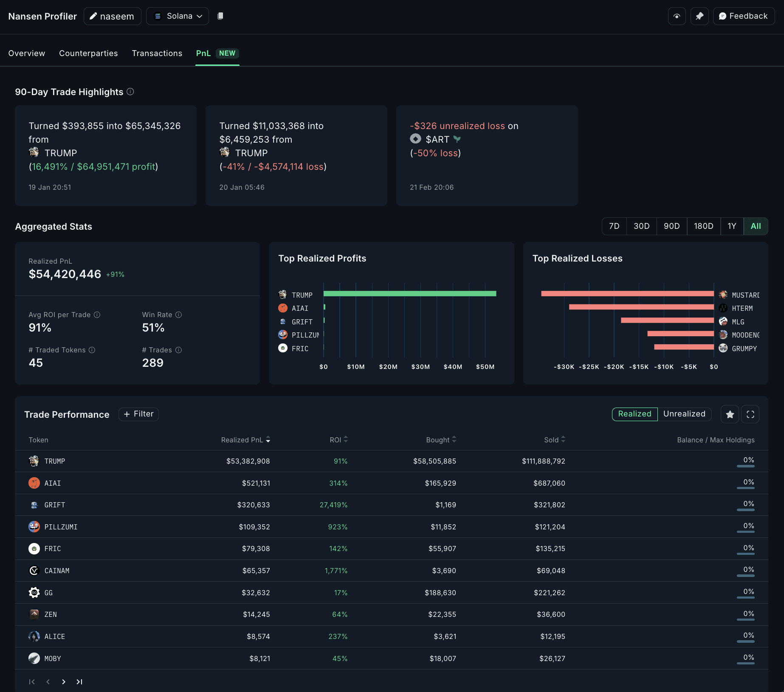Open the $ART token link in highlights
784x692 pixels.
tap(435, 139)
